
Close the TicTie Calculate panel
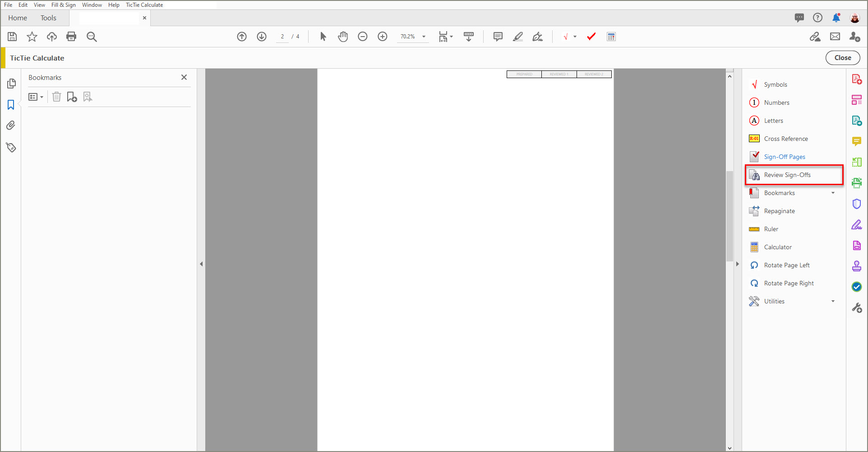(x=842, y=57)
